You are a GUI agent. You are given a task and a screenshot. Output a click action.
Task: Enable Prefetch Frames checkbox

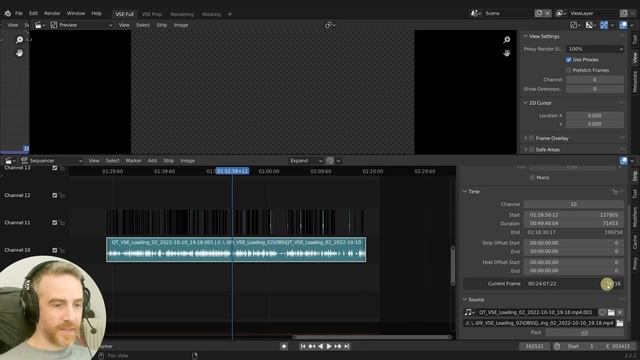coord(569,70)
